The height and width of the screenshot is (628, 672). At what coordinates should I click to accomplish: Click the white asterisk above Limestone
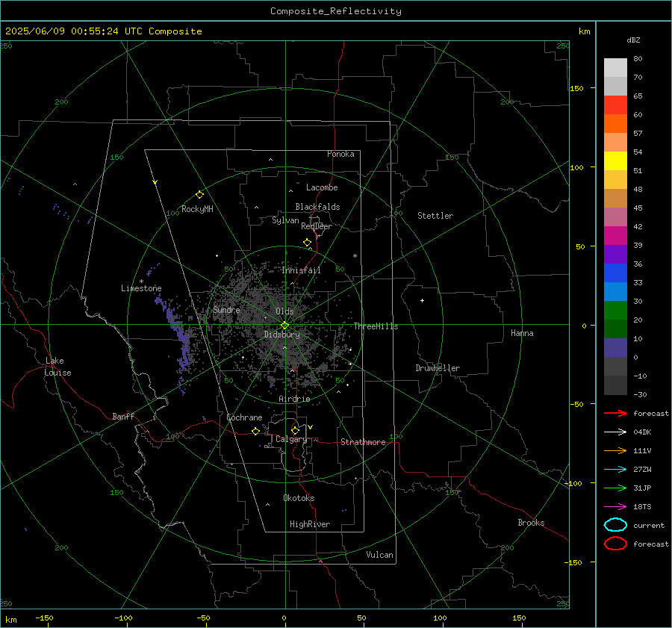pyautogui.click(x=141, y=282)
